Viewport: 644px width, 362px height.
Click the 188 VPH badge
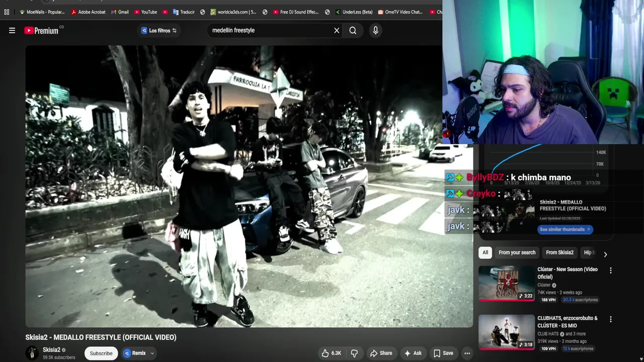(548, 300)
